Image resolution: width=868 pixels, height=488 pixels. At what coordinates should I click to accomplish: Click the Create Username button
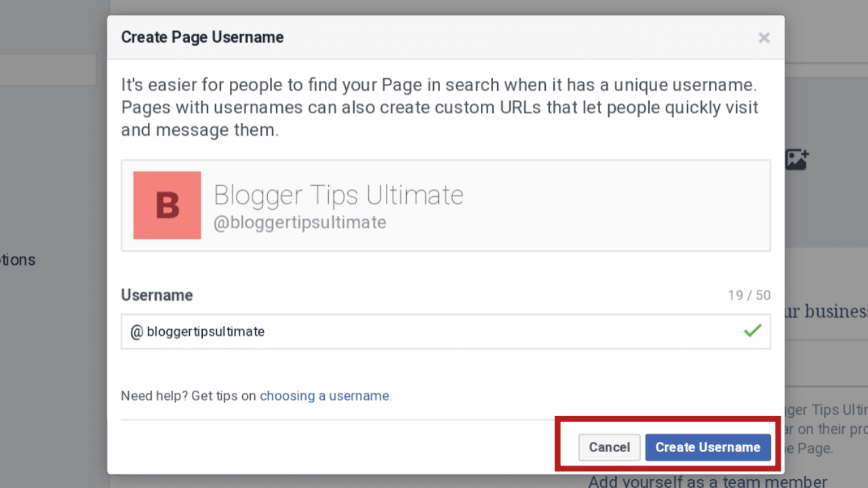707,447
